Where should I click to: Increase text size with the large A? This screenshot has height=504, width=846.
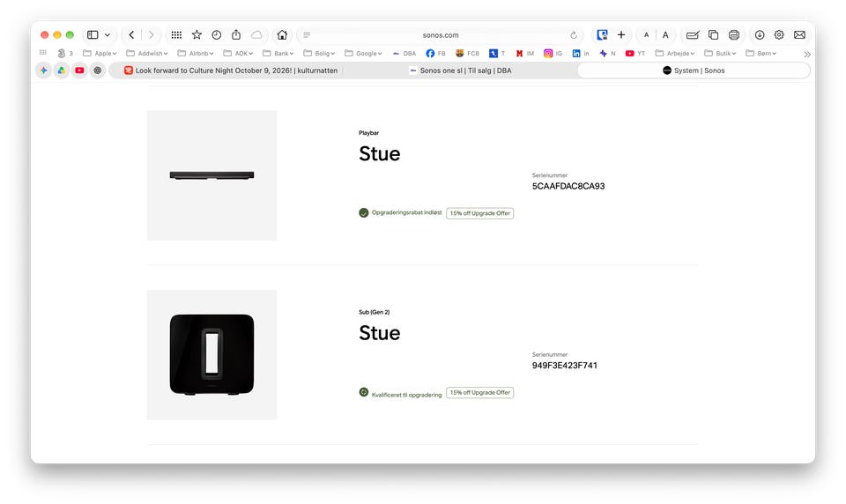tap(665, 35)
